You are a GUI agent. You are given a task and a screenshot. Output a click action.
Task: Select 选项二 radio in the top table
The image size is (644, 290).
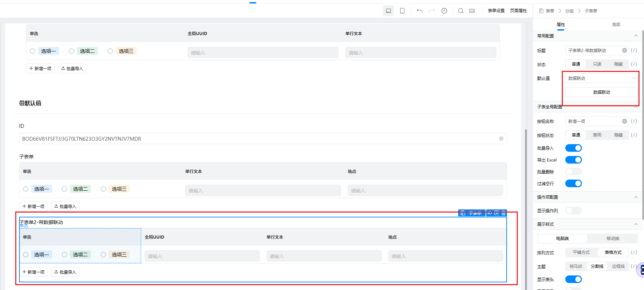[x=71, y=51]
